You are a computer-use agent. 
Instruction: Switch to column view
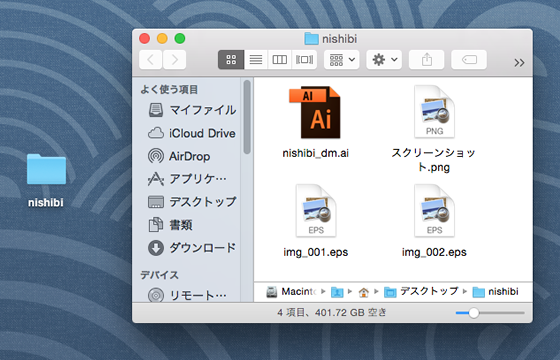280,60
